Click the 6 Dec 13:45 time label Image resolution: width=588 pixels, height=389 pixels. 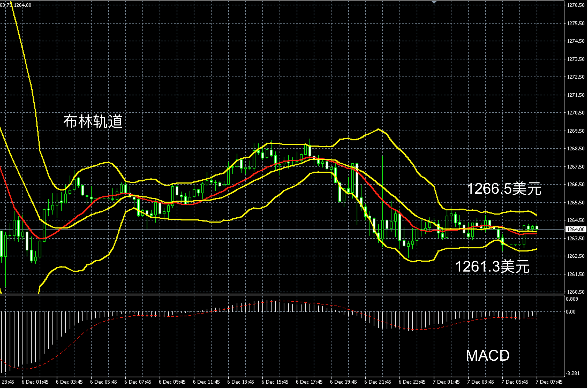240,382
